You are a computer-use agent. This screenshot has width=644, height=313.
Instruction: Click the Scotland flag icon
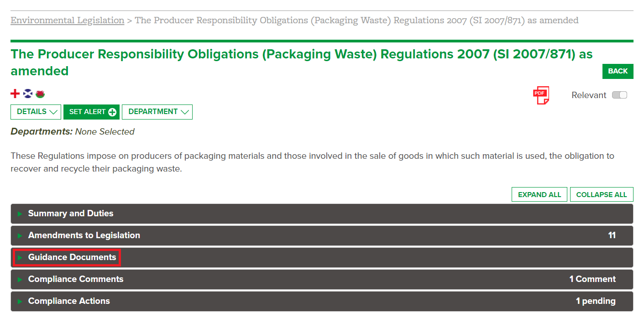(x=28, y=94)
